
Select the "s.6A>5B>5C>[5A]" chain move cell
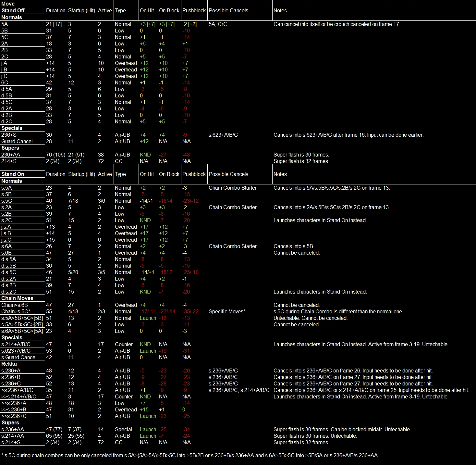click(23, 331)
